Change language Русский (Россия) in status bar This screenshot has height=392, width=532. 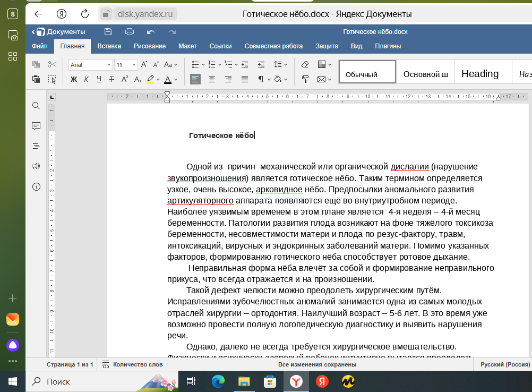coord(505,364)
